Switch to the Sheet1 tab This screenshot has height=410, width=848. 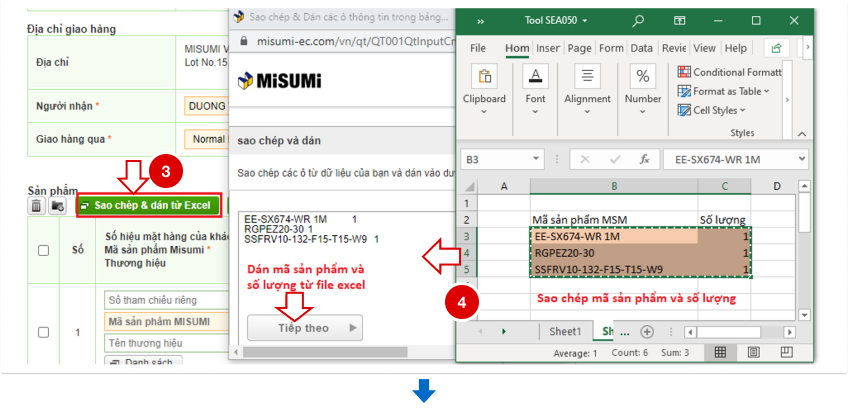point(565,331)
